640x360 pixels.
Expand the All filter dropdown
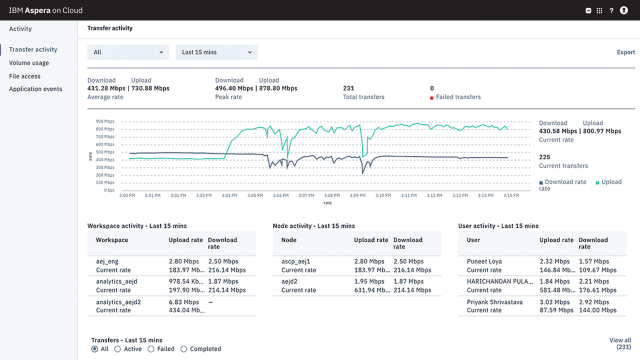[128, 52]
